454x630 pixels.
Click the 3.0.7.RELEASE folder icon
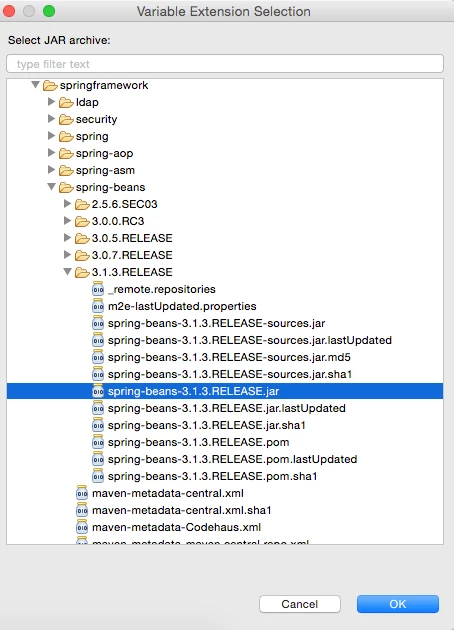(x=82, y=255)
